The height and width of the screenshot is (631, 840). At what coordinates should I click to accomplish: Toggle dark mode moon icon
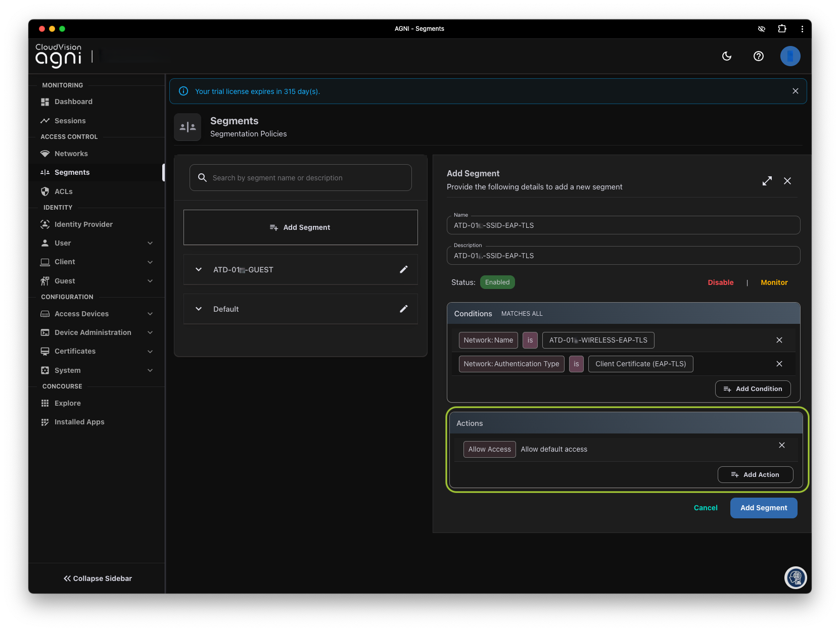coord(727,56)
